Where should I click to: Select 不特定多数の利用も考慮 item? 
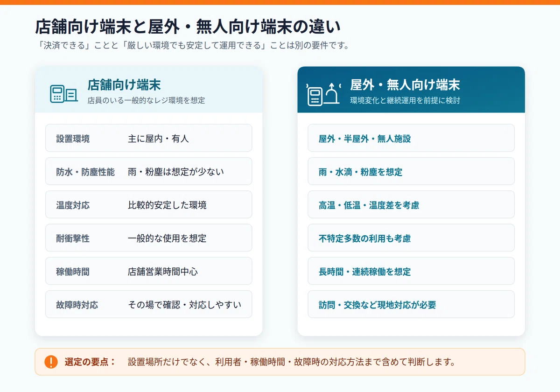[x=411, y=238]
